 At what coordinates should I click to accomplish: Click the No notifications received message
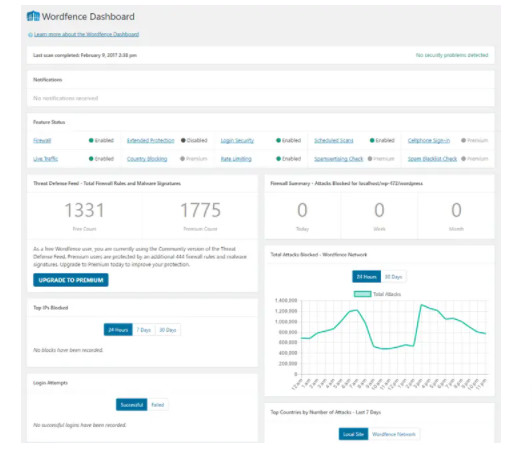click(65, 98)
